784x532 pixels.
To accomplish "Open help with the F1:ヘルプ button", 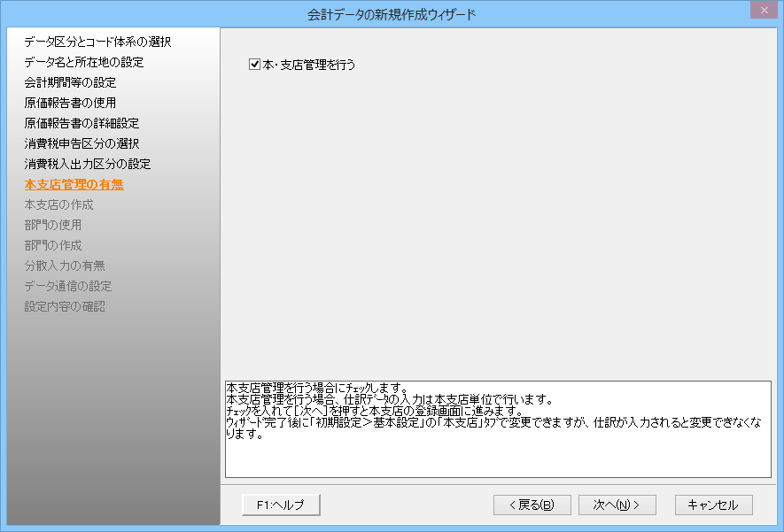I will (x=281, y=505).
